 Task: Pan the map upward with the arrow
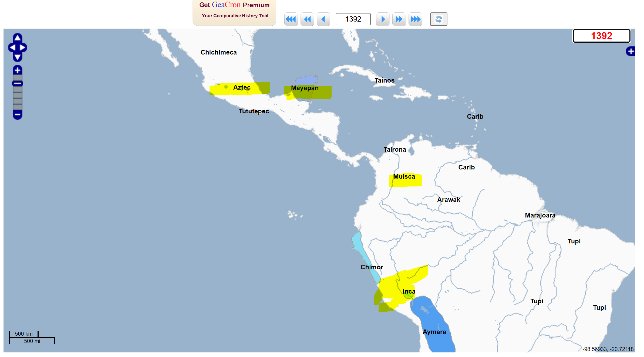(x=18, y=38)
